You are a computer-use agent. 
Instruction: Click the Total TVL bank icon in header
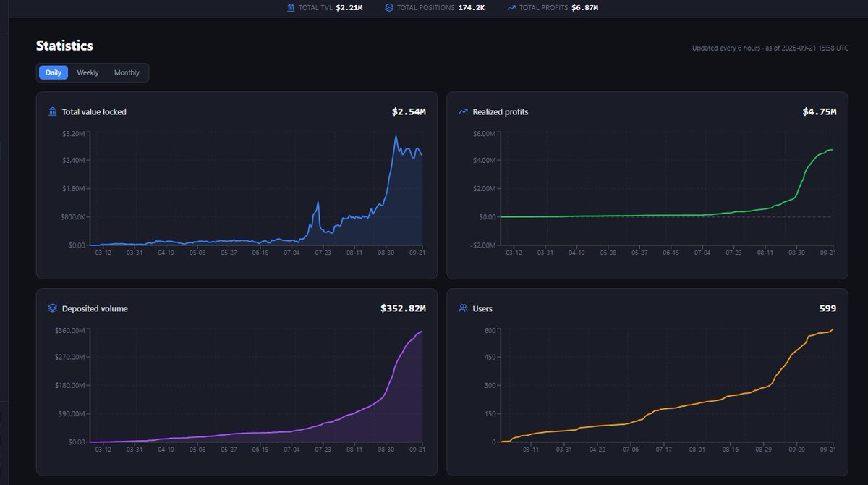(x=291, y=7)
